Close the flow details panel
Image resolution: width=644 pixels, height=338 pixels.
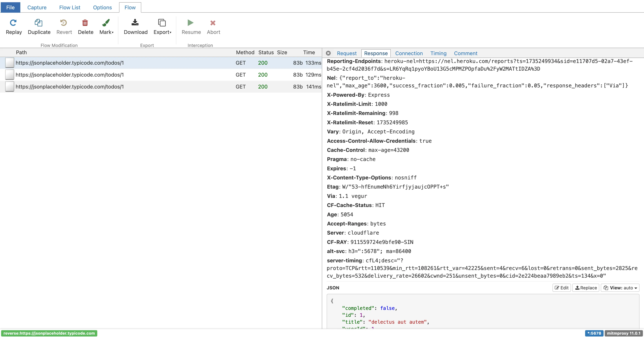tap(328, 53)
